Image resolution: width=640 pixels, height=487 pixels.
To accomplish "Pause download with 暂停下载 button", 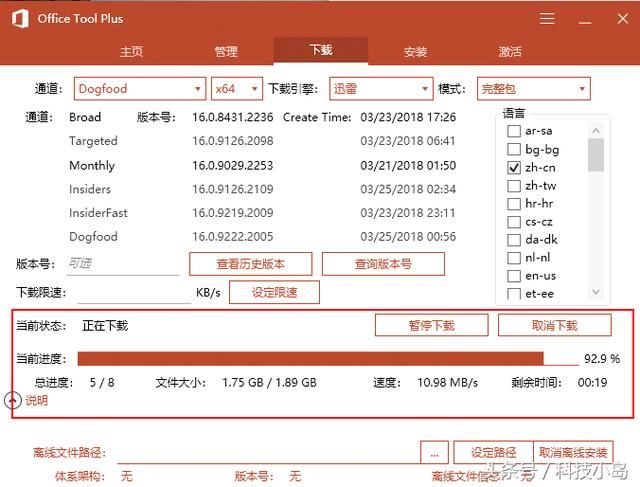I will click(431, 325).
